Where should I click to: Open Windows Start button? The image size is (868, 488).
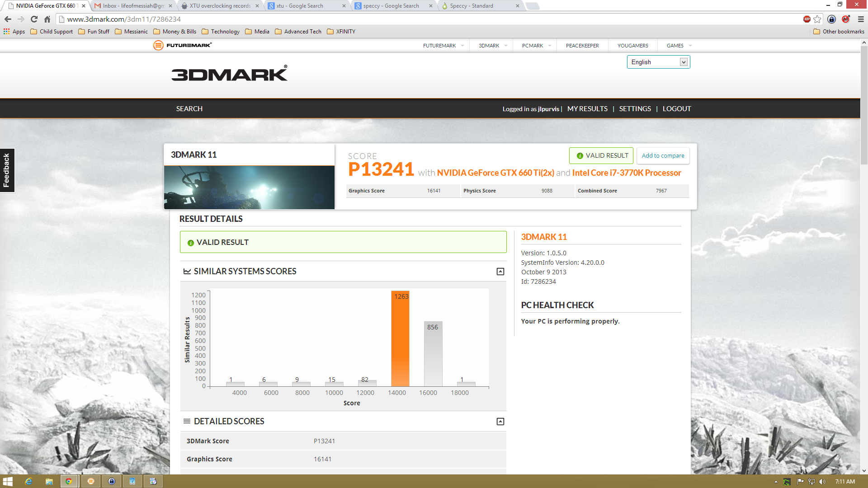(x=8, y=481)
